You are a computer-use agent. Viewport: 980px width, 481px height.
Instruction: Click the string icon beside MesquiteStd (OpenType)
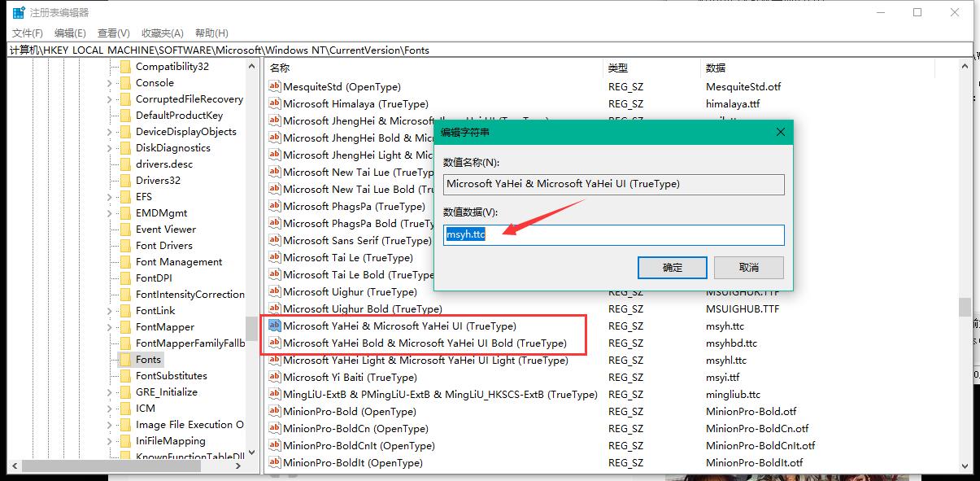pyautogui.click(x=275, y=87)
